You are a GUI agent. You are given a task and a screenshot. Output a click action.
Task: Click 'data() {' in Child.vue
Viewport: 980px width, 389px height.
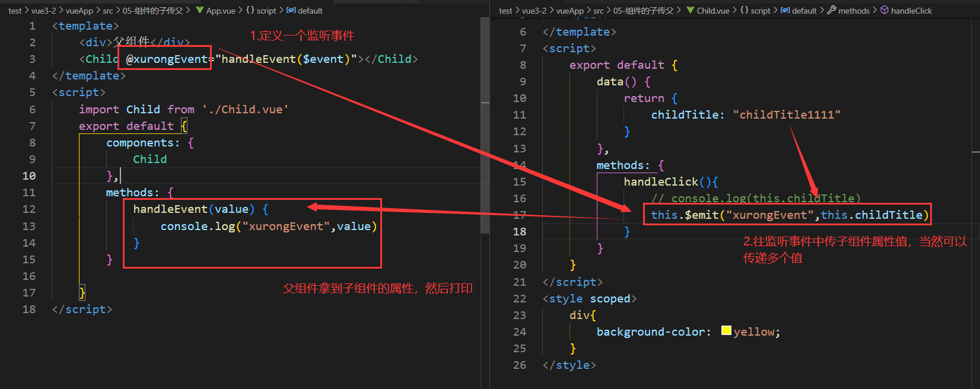[x=623, y=81]
